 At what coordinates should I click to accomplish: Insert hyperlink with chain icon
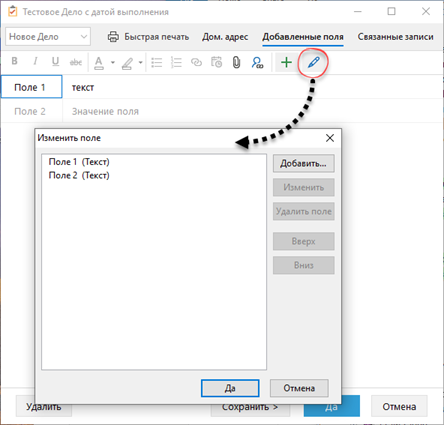point(196,62)
